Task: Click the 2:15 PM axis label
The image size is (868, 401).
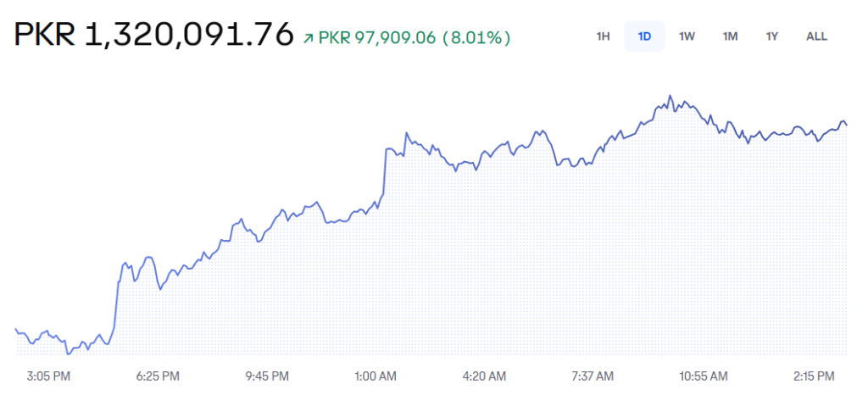Action: point(811,375)
